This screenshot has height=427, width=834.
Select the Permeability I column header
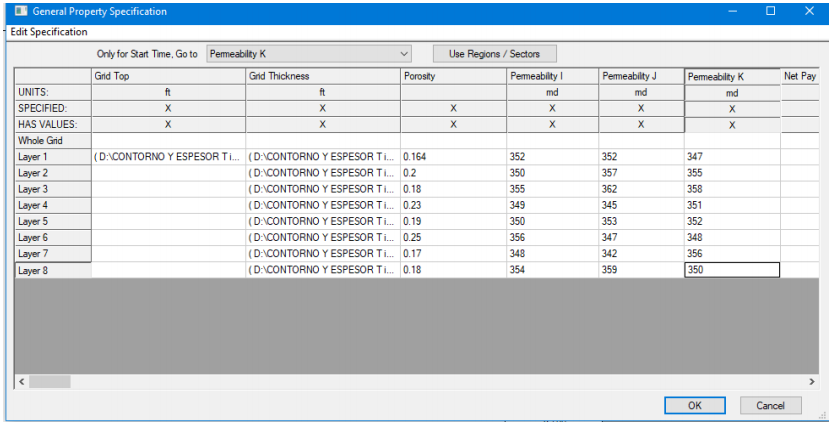pyautogui.click(x=552, y=76)
